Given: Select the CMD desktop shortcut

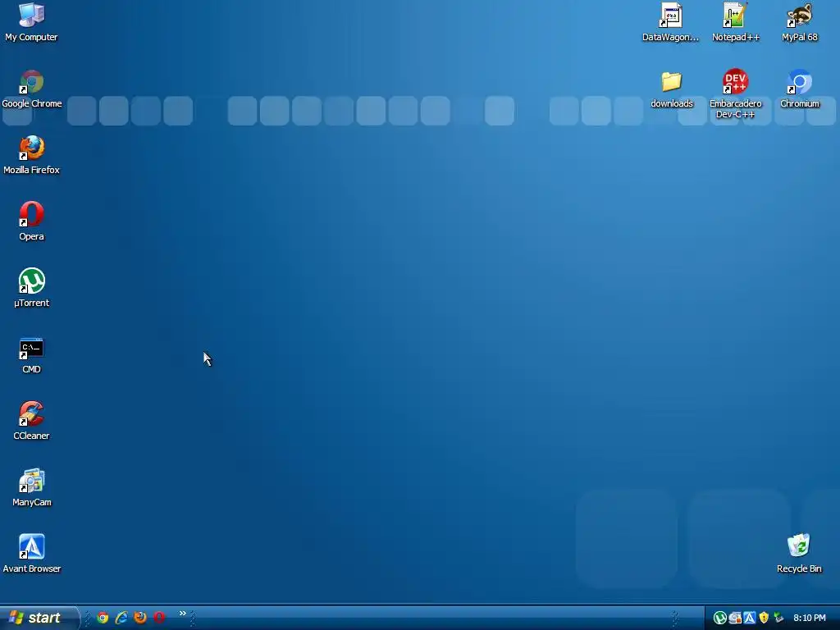Looking at the screenshot, I should (x=32, y=354).
